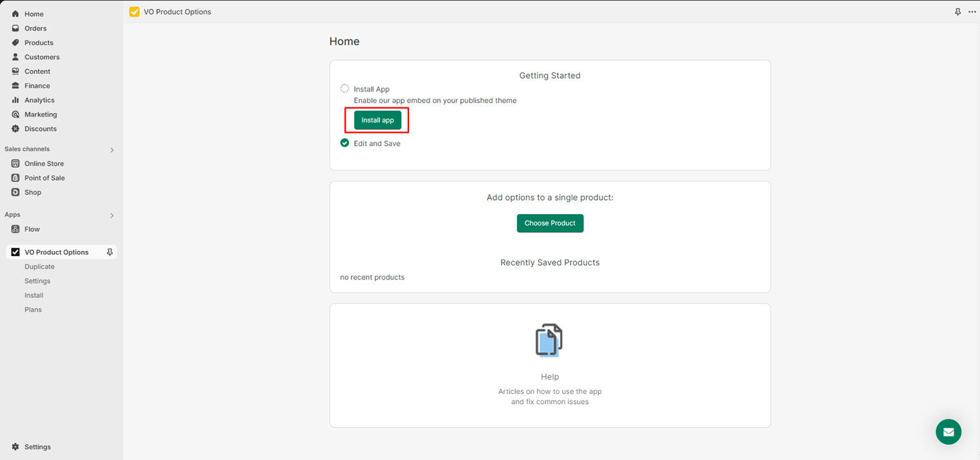Click the Install App step circle
This screenshot has width=980, height=460.
(x=345, y=88)
